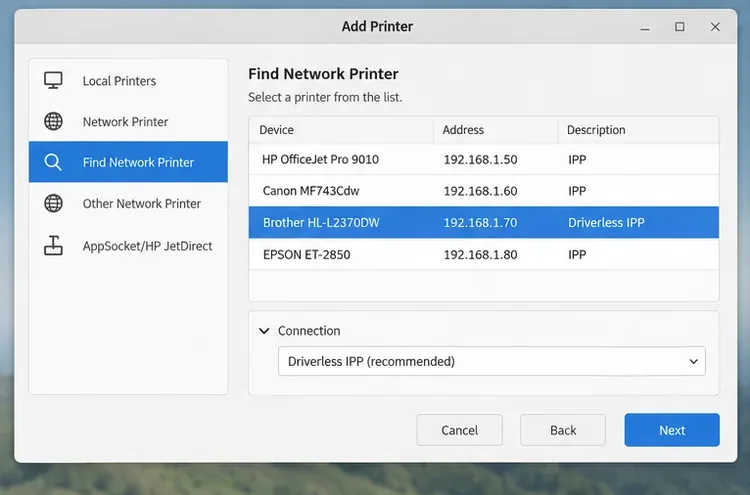Viewport: 750px width, 495px height.
Task: Choose AppSocket/HP JetDirect in the sidebar
Action: (128, 246)
